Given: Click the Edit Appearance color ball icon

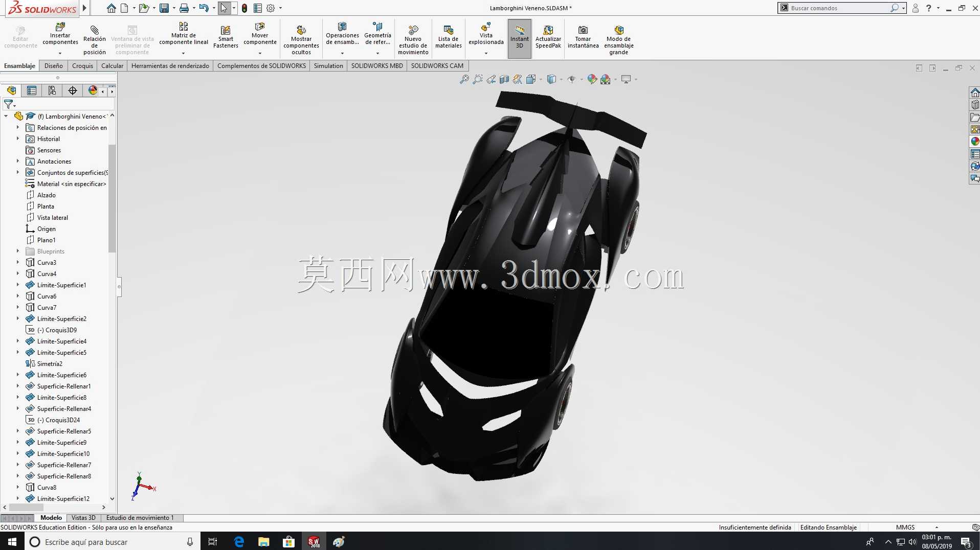Looking at the screenshot, I should coord(592,79).
